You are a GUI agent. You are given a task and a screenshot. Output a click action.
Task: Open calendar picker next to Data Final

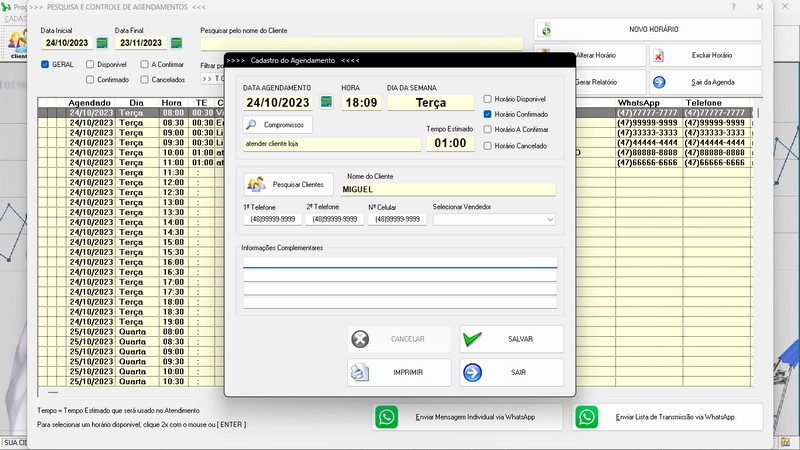177,43
